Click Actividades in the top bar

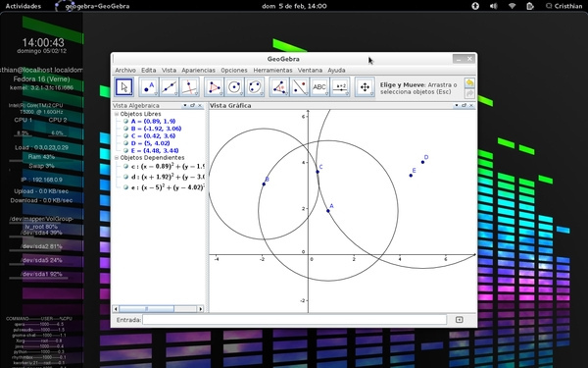coord(24,6)
